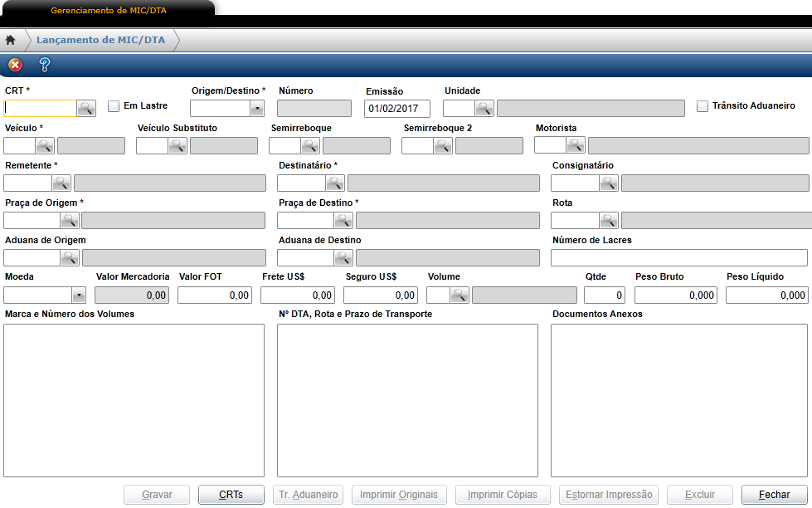Image resolution: width=812 pixels, height=508 pixels.
Task: Click the Rota code input
Action: 576,220
